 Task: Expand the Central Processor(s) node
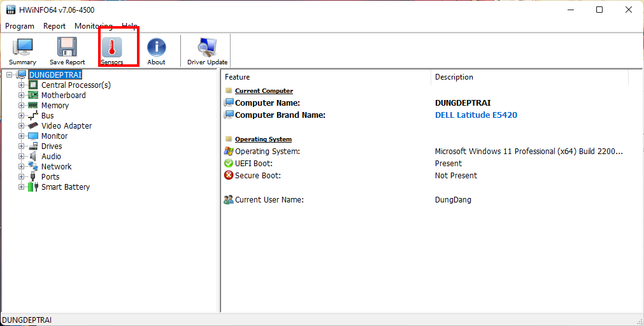[x=22, y=85]
